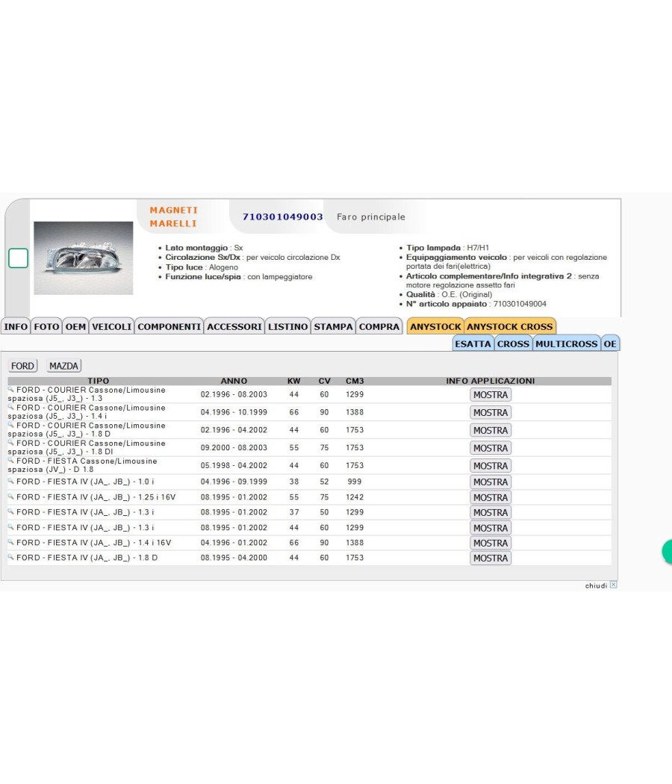Screen dimensions: 672x784
Task: Open the OEM tab
Action: pos(75,326)
